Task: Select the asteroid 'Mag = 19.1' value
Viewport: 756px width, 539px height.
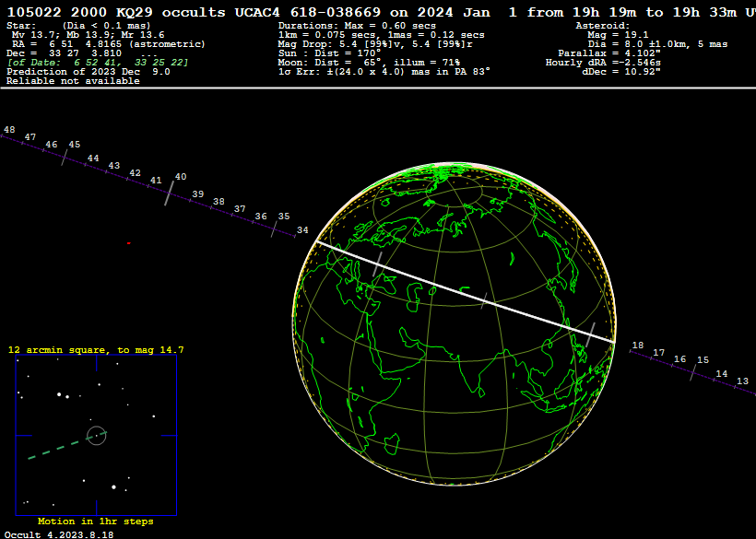Action: click(618, 35)
